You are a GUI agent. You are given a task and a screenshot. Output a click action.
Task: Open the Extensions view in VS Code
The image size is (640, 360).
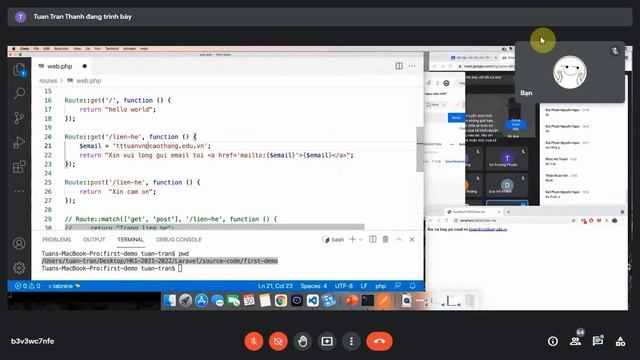click(19, 167)
